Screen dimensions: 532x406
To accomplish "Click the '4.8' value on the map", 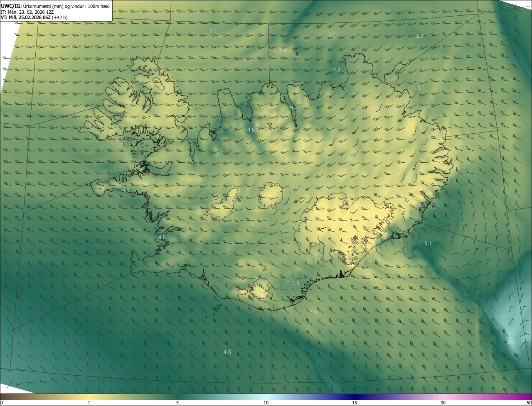I will [162, 237].
